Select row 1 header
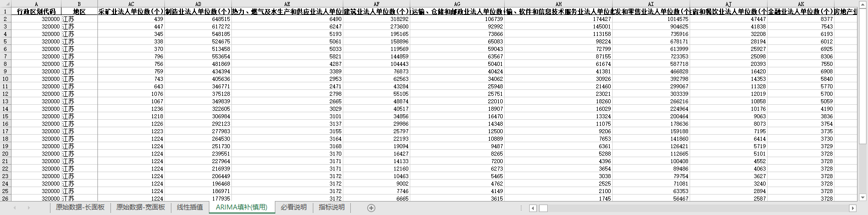 [5, 11]
